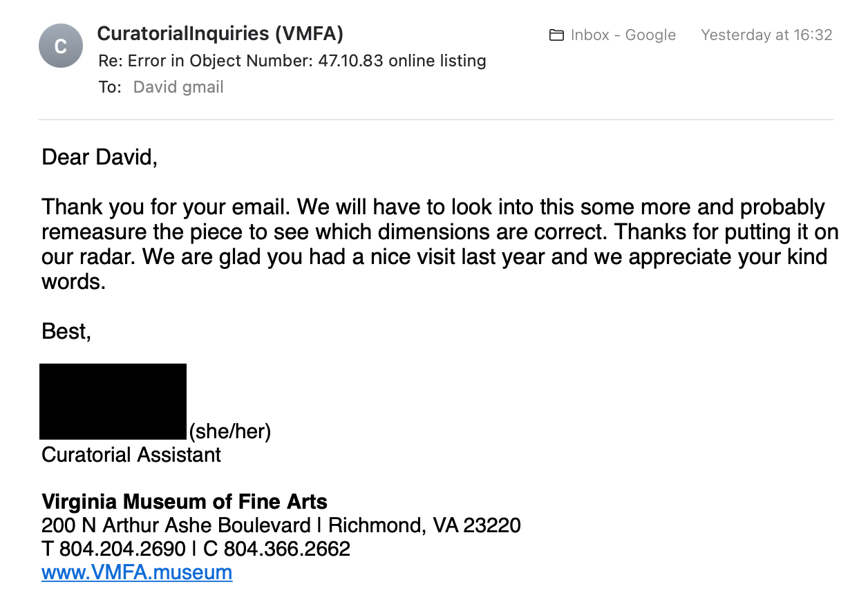Click the Curatorial Assistant job title
868x600 pixels.
pyautogui.click(x=131, y=455)
